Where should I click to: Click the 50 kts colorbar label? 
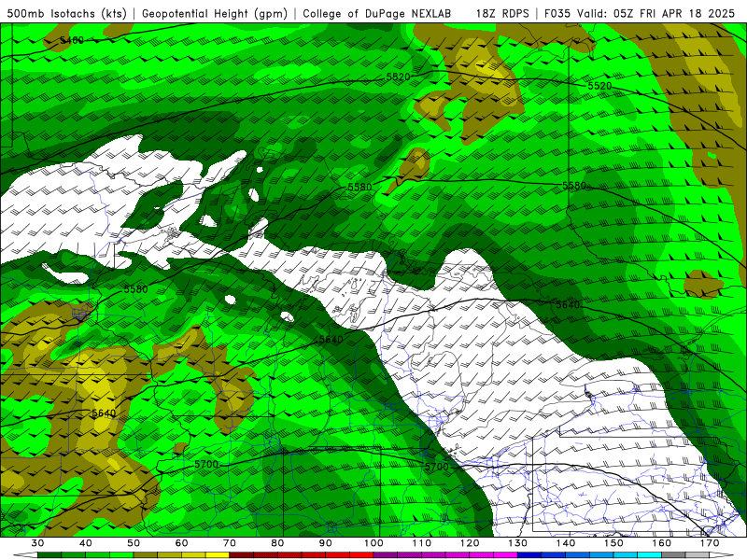[x=134, y=543]
